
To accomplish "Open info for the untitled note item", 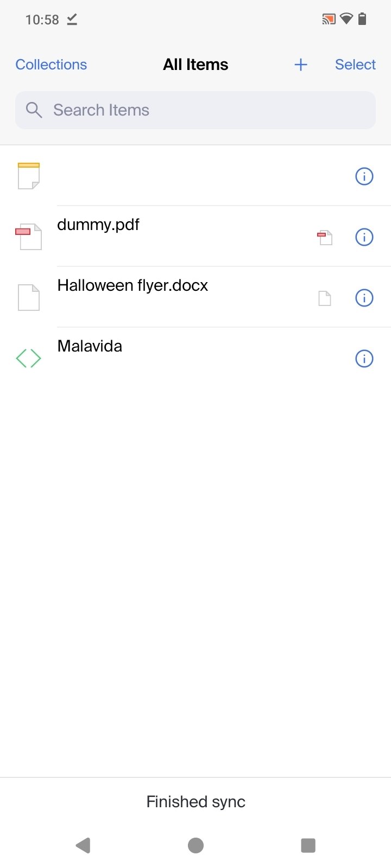I will pyautogui.click(x=364, y=176).
